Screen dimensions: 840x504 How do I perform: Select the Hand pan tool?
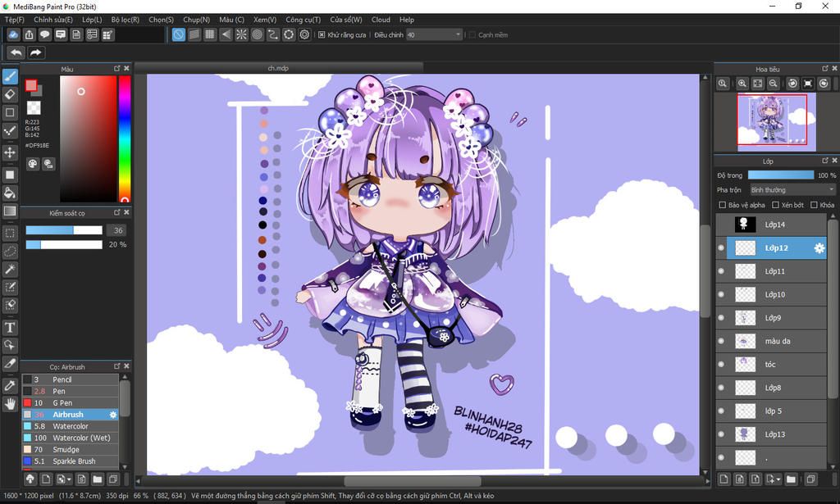[x=10, y=403]
